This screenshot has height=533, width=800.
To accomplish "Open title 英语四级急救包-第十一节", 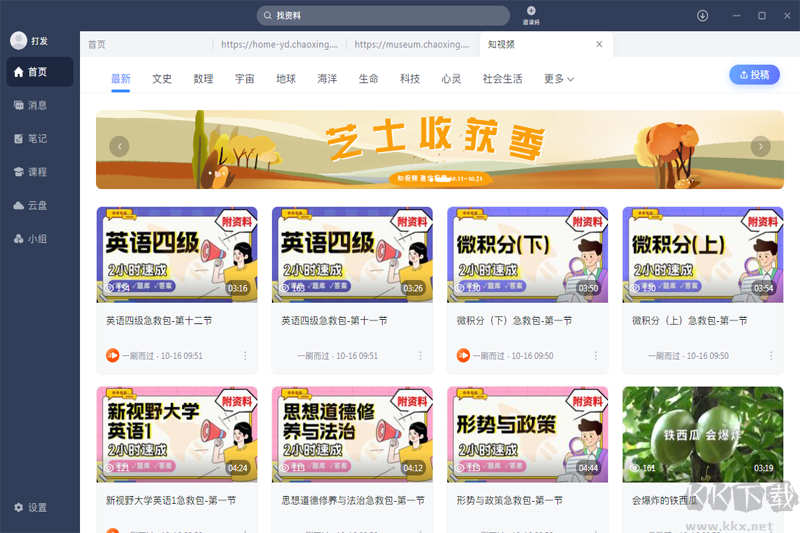I will 334,320.
